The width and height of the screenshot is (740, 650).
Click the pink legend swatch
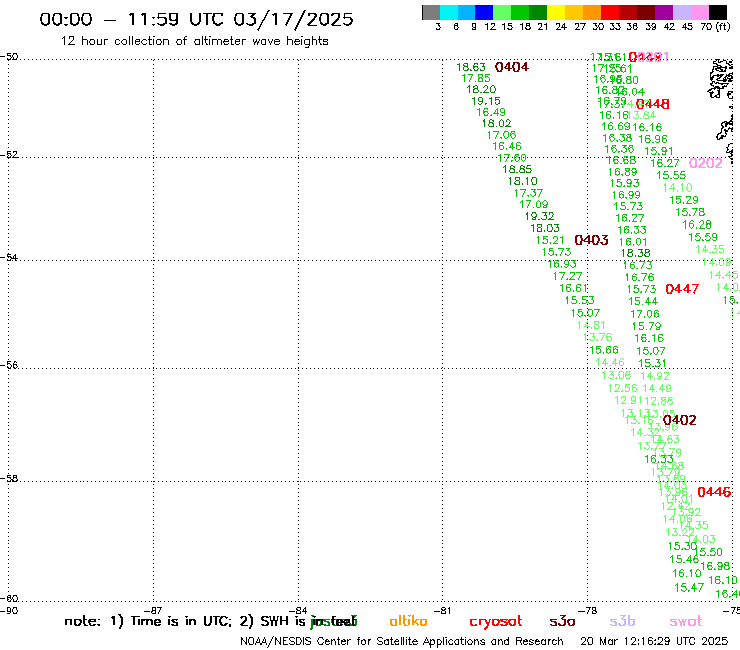coord(699,12)
